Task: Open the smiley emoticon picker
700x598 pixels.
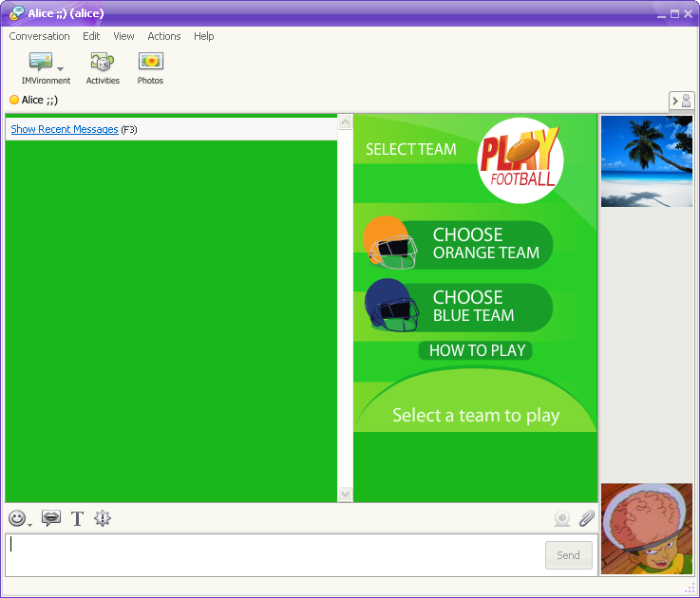Action: coord(17,518)
